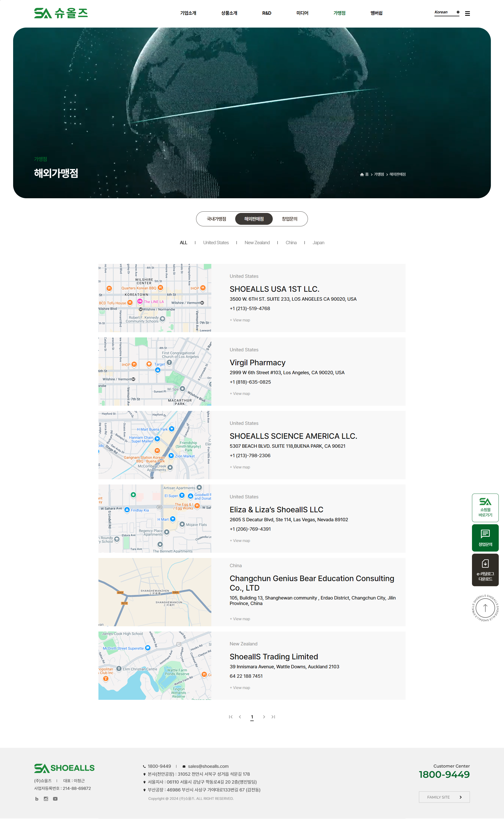View map for Virgil Pharmacy

coord(240,394)
